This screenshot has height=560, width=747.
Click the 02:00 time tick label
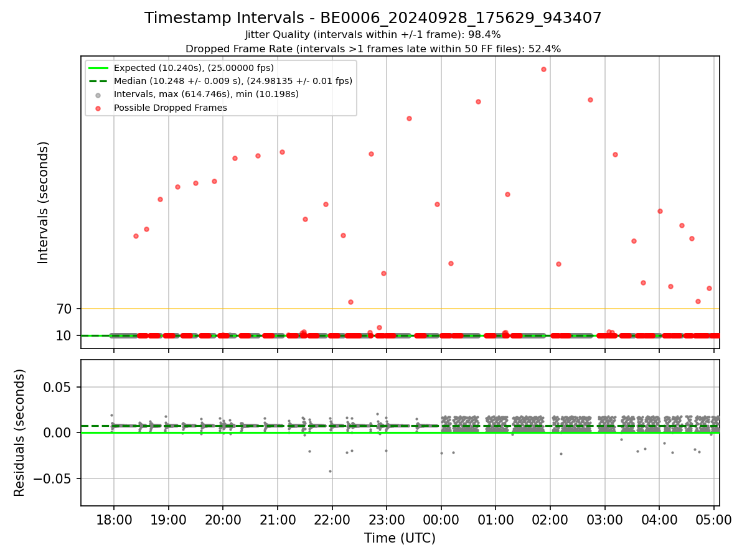tap(550, 519)
